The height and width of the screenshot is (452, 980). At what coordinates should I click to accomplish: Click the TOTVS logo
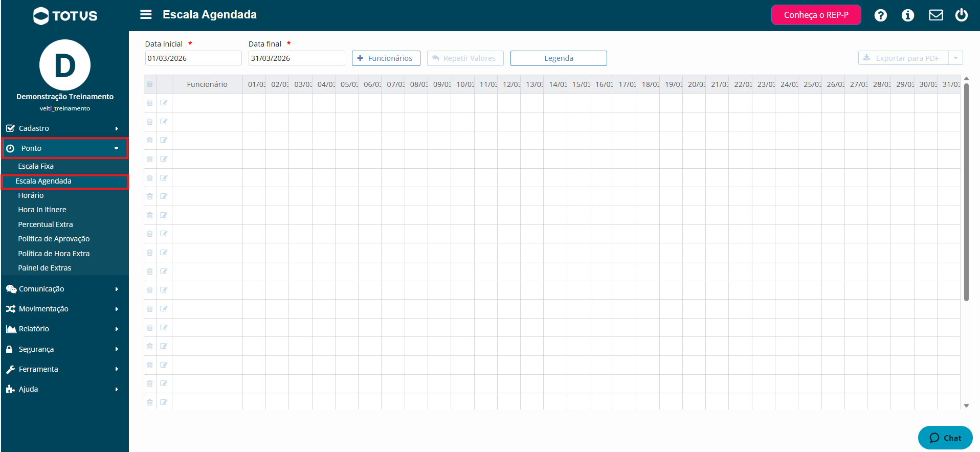[x=65, y=16]
